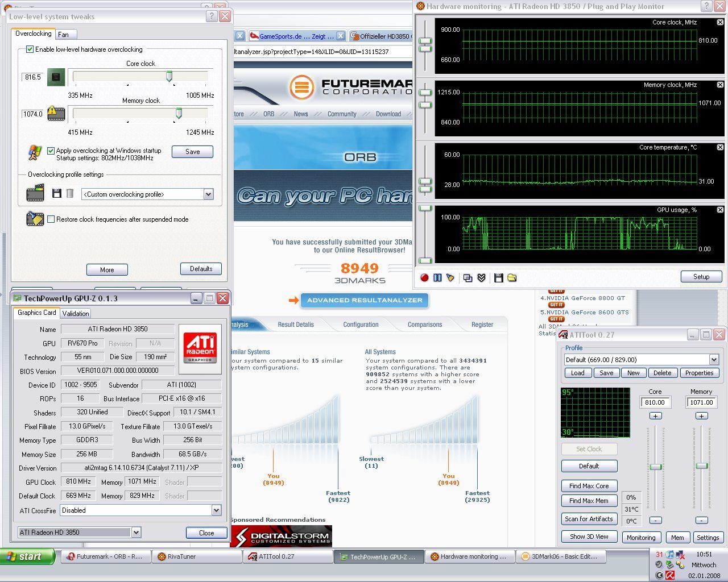Click the Download link on Futuremark page

pos(388,114)
